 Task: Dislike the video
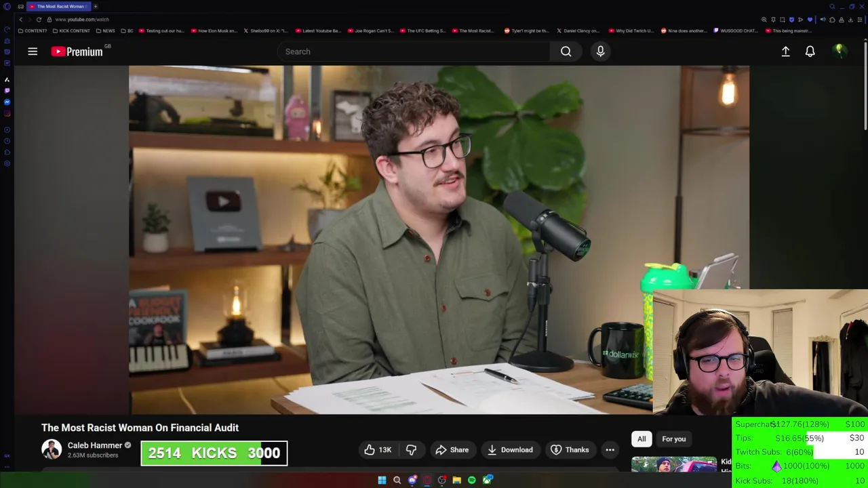(411, 450)
